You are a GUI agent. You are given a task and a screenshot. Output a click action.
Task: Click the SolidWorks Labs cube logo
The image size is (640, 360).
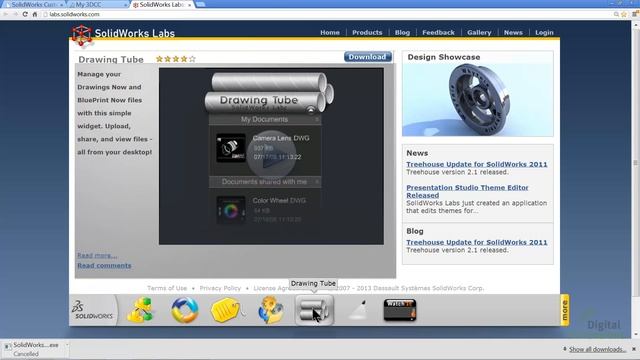click(x=82, y=36)
